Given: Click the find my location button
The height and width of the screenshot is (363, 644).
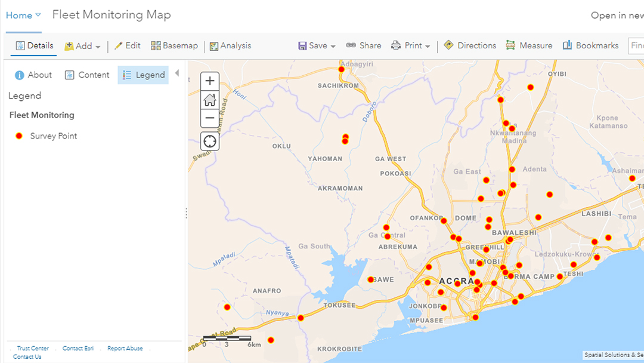Looking at the screenshot, I should (210, 141).
